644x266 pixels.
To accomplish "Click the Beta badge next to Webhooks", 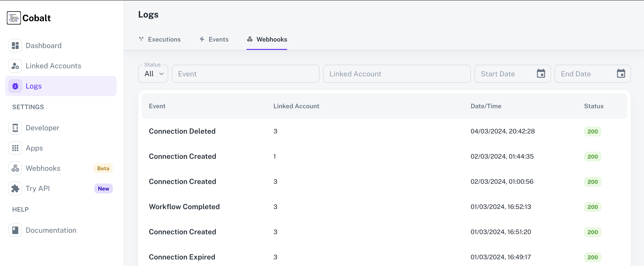I will pos(103,168).
